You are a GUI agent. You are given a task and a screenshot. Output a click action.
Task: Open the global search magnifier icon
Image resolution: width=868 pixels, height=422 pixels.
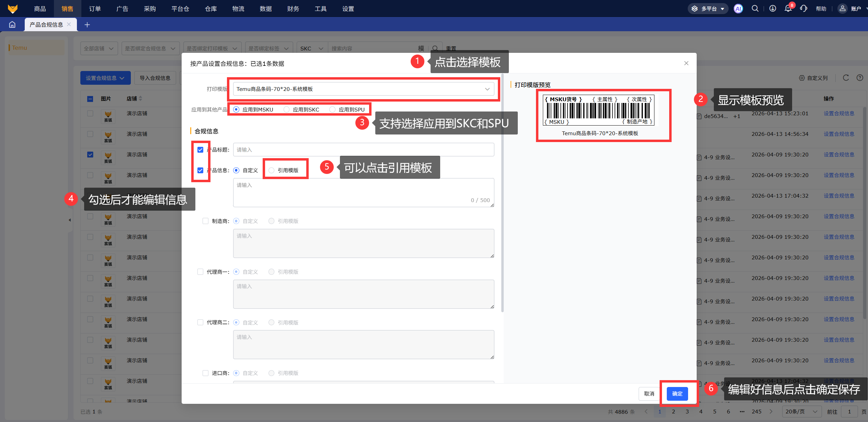click(755, 9)
